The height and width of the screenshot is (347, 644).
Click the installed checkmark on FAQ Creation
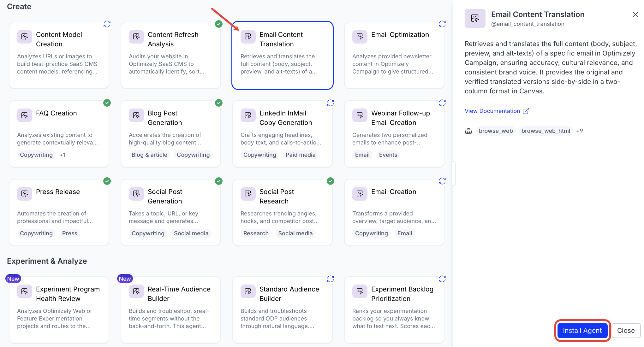click(x=107, y=103)
